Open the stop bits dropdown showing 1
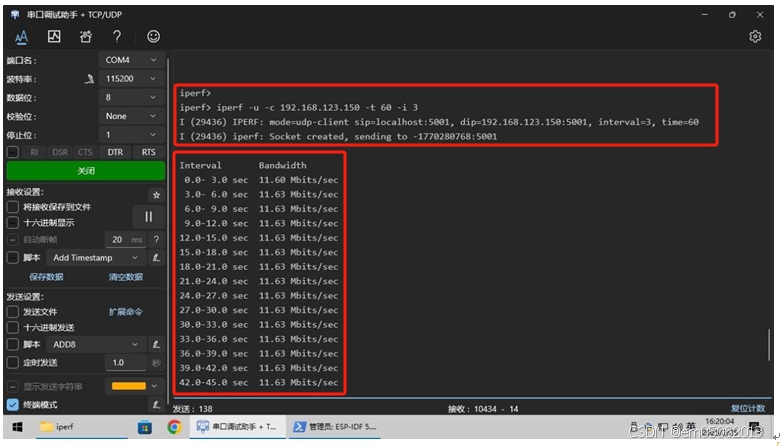Image resolution: width=780 pixels, height=446 pixels. pyautogui.click(x=131, y=135)
